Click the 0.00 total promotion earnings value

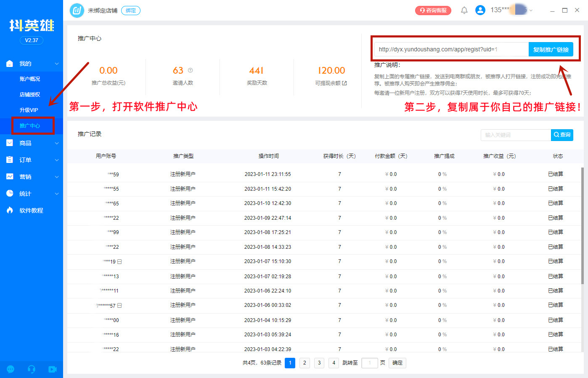pos(109,70)
